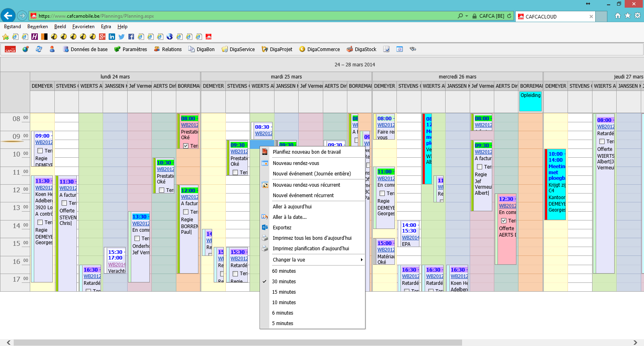Viewport: 644px width, 346px height.
Task: Click the browser back arrow button
Action: coord(8,16)
